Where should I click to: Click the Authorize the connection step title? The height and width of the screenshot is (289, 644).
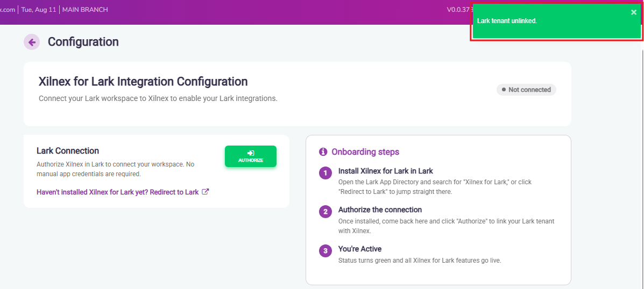point(380,210)
